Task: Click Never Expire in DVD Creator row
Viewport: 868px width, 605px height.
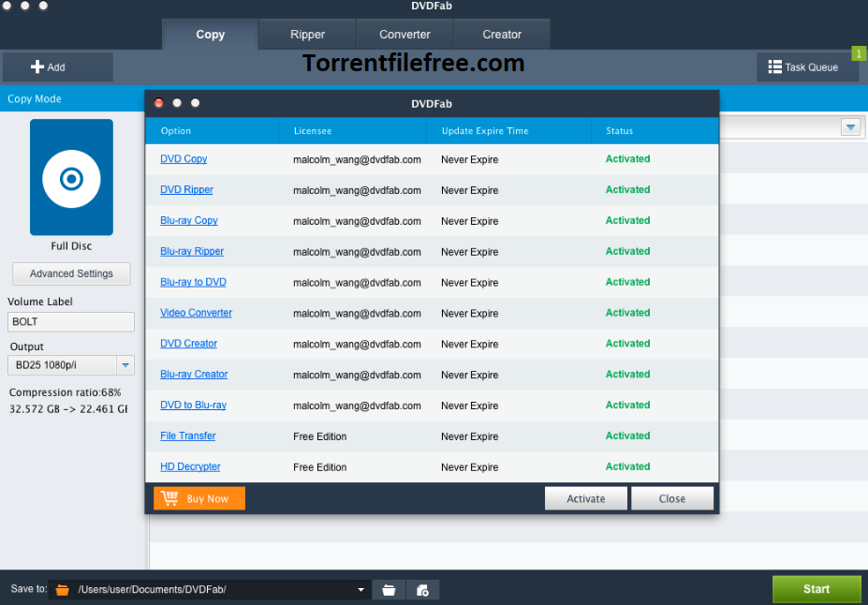Action: [x=469, y=345]
